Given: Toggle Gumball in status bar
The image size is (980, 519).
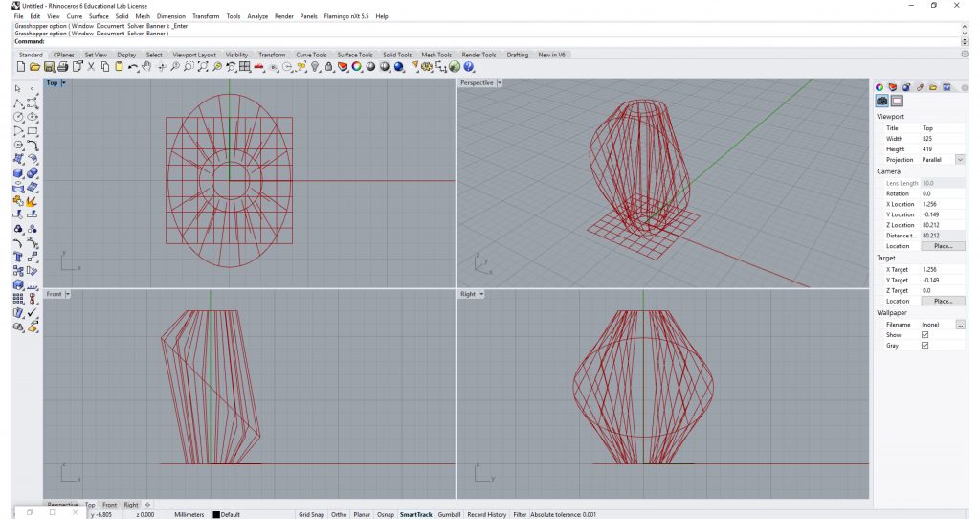Looking at the screenshot, I should (450, 514).
